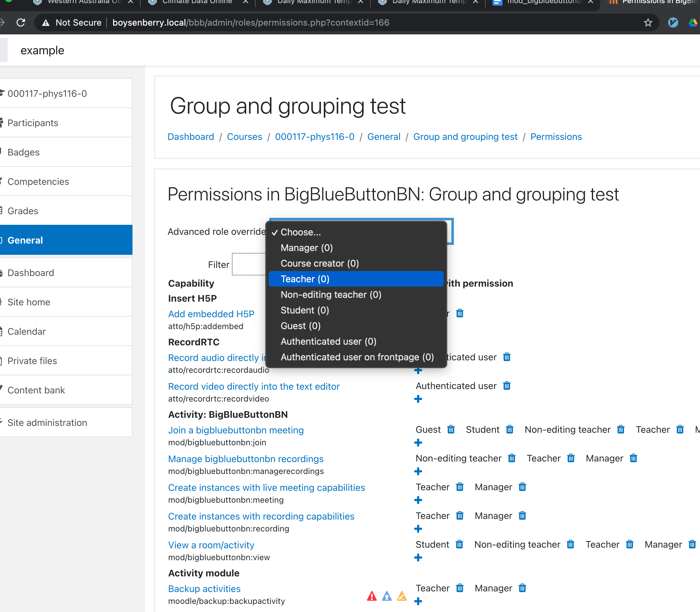Delete Guest from Join a bigbluebuttonbn meeting
This screenshot has width=700, height=612.
pos(451,429)
